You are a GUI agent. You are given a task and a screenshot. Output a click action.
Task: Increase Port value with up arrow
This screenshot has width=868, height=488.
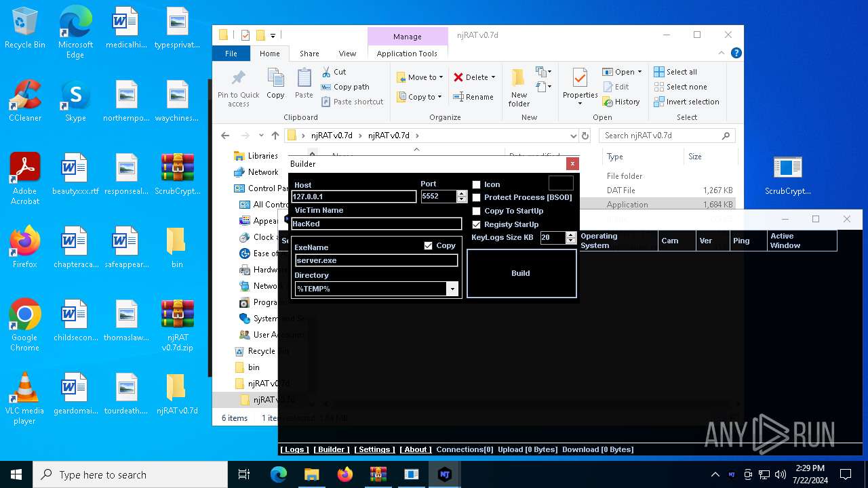pos(462,194)
